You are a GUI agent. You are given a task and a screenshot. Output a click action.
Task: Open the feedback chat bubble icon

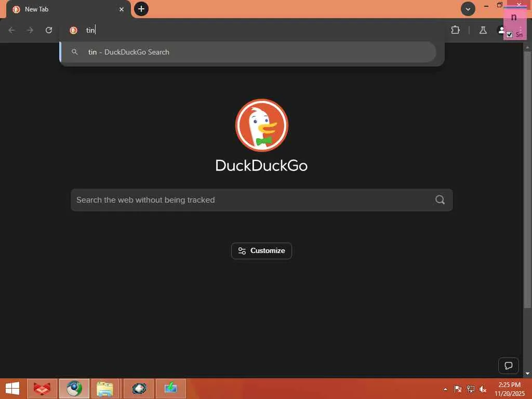[x=508, y=366]
